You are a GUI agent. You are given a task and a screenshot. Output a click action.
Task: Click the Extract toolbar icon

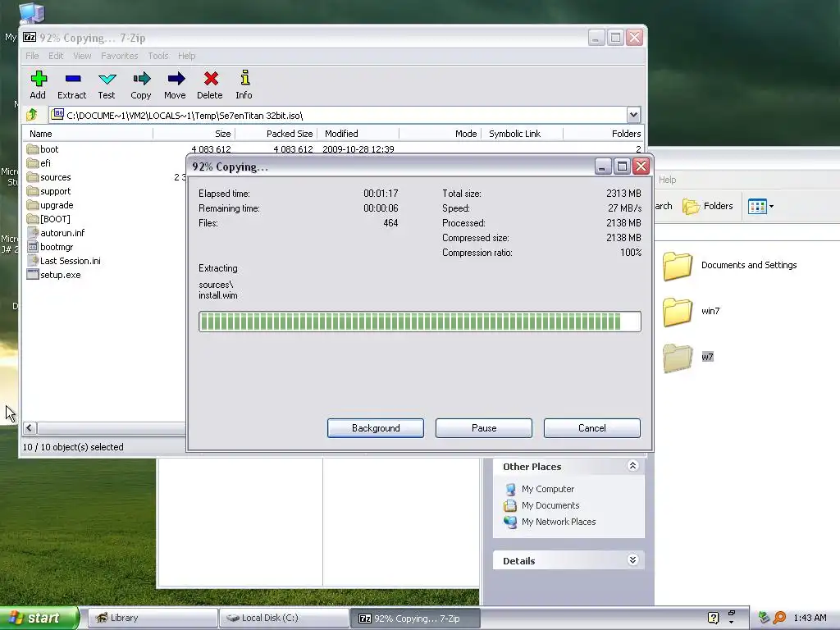coord(72,85)
